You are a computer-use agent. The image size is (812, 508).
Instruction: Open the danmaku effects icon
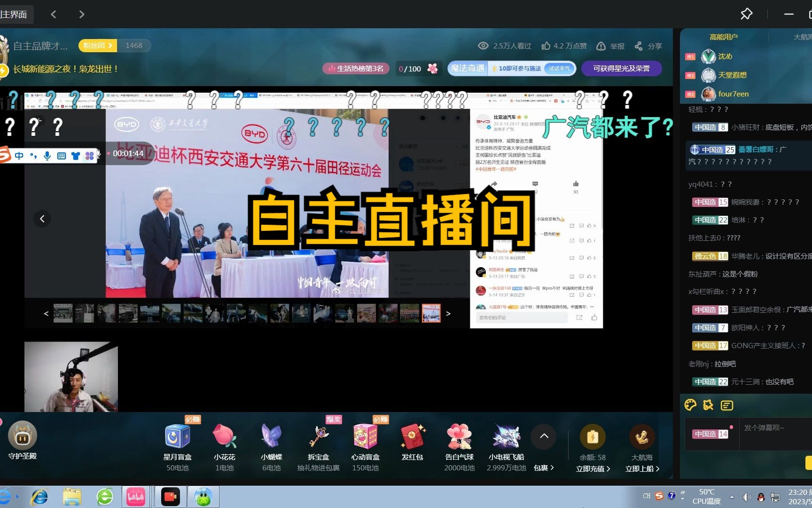pos(708,405)
